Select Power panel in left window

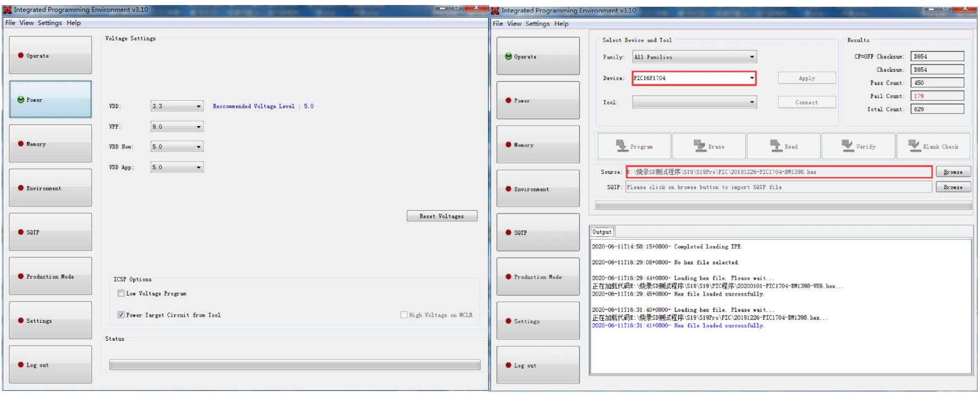50,99
